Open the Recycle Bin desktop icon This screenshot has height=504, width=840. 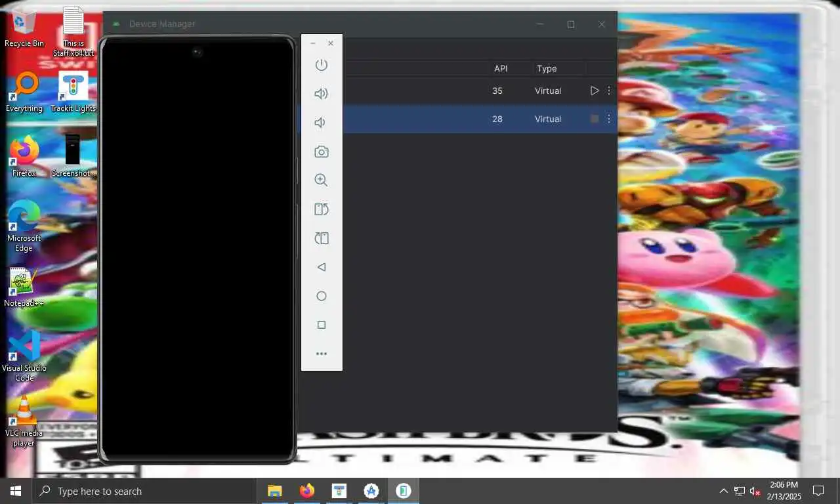24,28
